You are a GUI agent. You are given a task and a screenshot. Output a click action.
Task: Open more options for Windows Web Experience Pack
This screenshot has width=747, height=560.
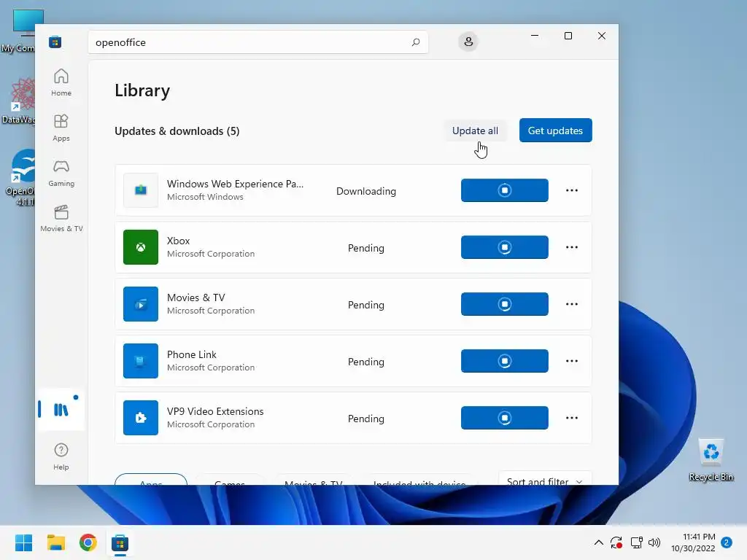572,190
